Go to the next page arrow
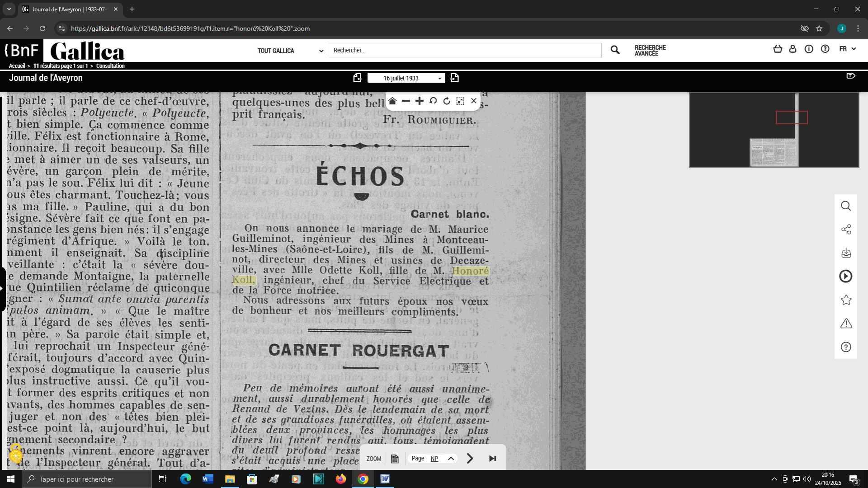The height and width of the screenshot is (488, 868). click(x=470, y=459)
